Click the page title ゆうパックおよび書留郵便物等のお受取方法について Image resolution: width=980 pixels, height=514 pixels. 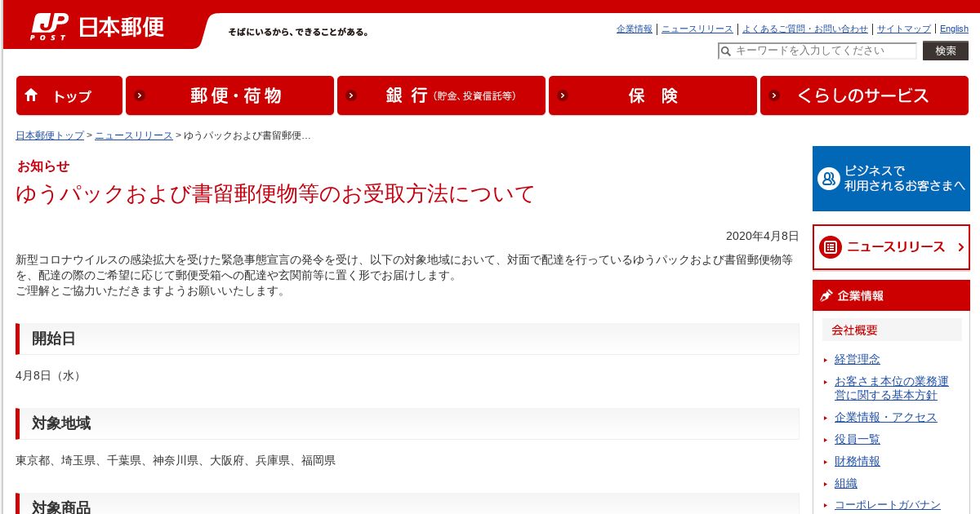[275, 194]
